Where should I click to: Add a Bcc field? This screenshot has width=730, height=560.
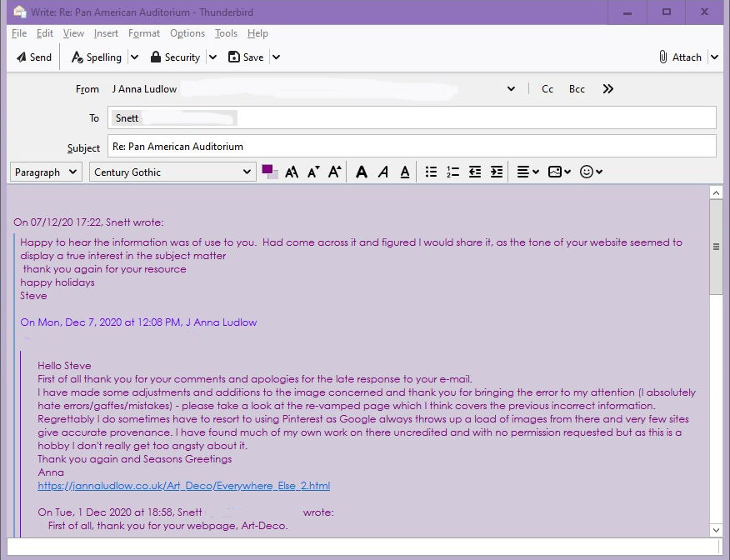pyautogui.click(x=577, y=89)
